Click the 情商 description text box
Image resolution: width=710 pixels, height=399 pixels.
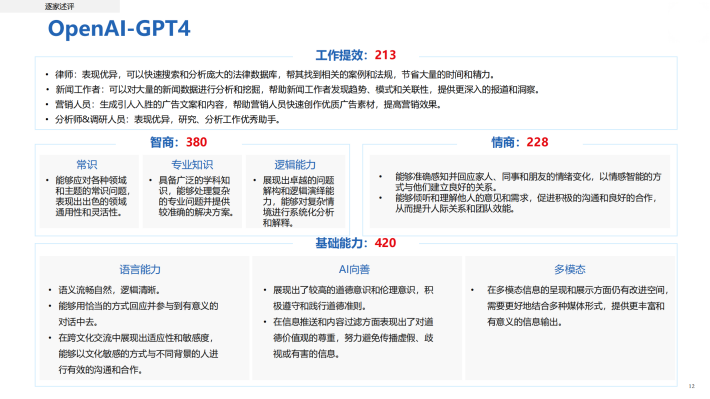520,192
